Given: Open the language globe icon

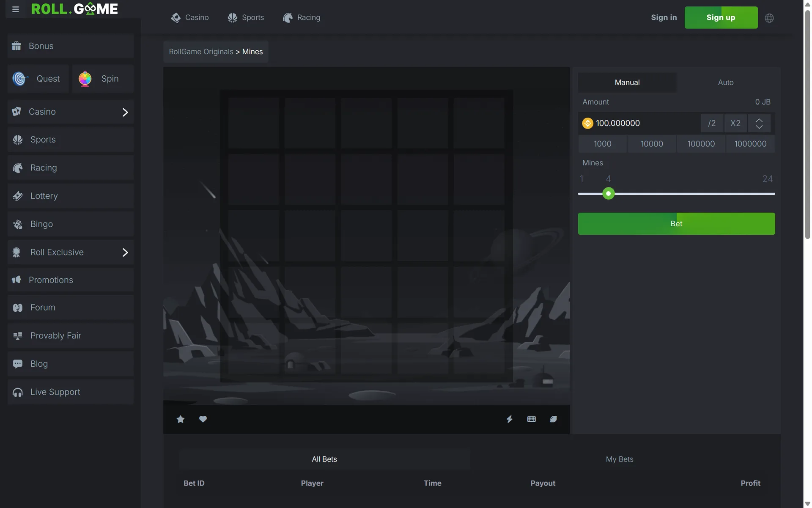Looking at the screenshot, I should click(769, 18).
